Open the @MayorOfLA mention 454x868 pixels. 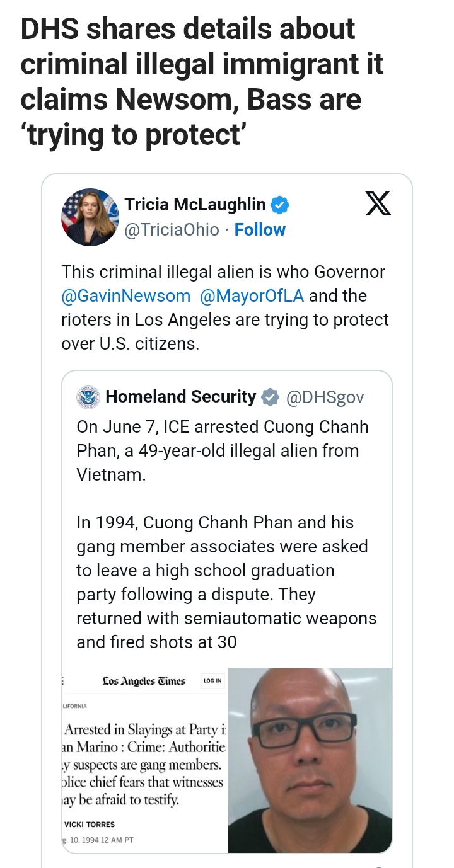coord(252,296)
